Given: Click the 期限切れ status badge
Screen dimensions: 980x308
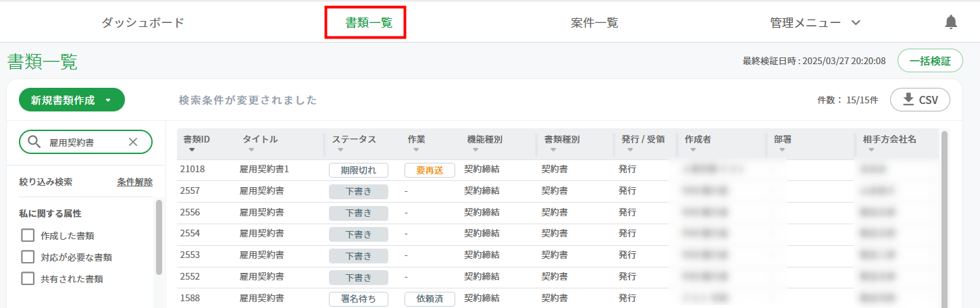Looking at the screenshot, I should pyautogui.click(x=359, y=170).
